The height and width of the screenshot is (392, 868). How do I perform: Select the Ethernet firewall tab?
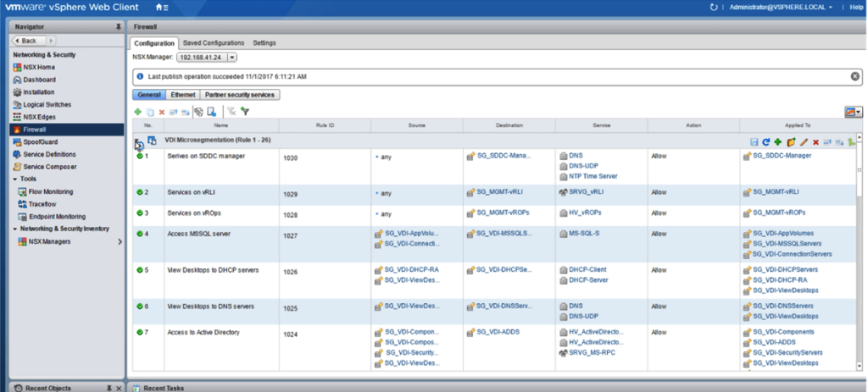pos(183,95)
